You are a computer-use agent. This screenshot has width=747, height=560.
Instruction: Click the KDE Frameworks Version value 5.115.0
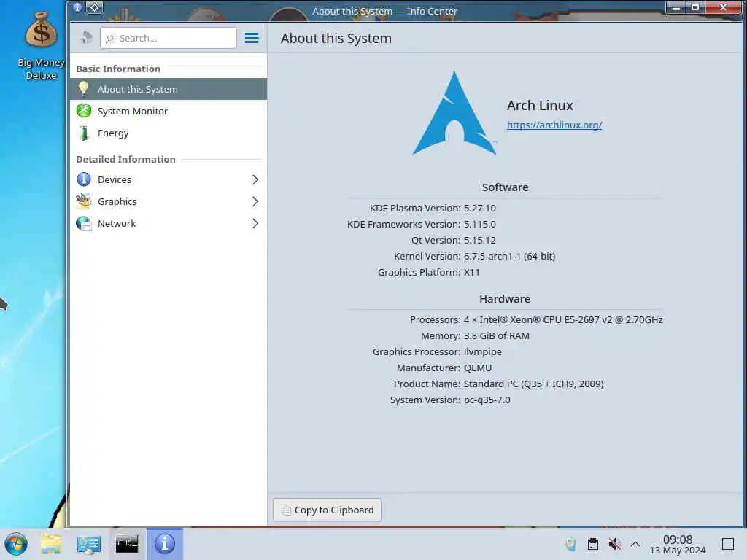coord(480,225)
